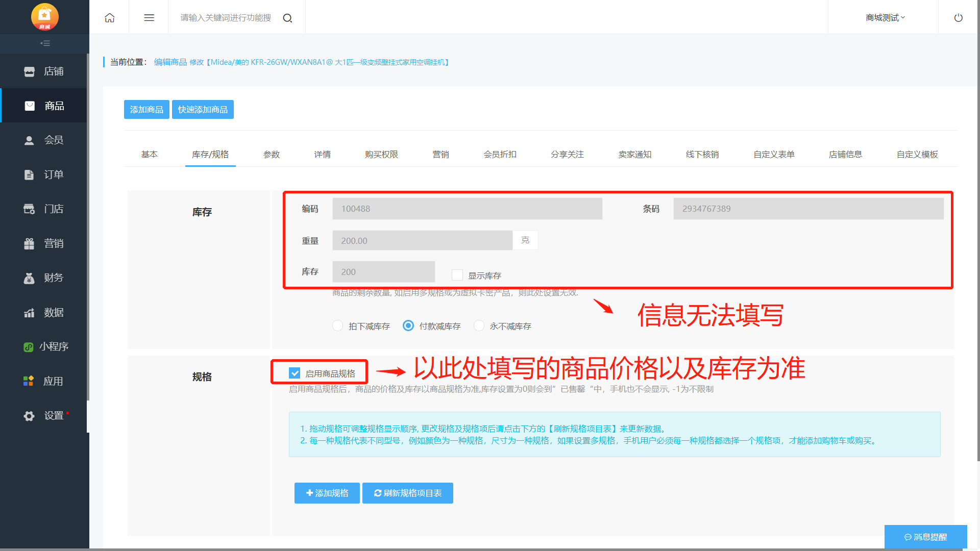Switch to the 详情 tab
This screenshot has height=551, width=980.
click(x=323, y=154)
